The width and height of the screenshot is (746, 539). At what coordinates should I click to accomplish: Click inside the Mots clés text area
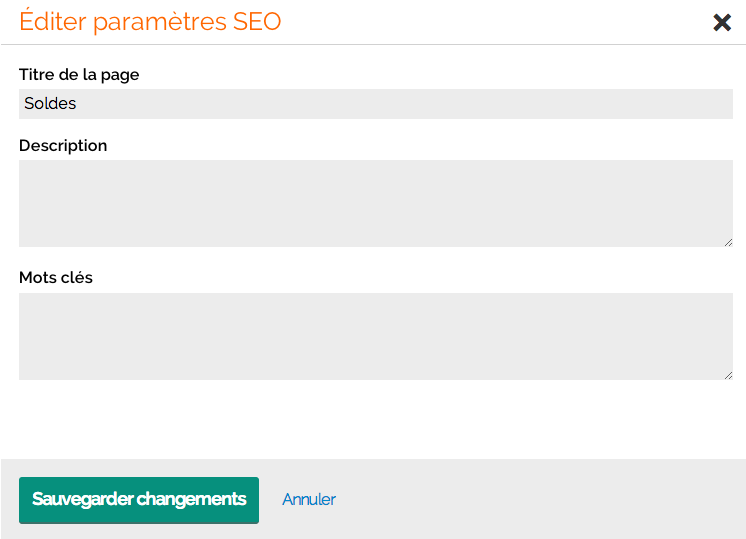375,336
